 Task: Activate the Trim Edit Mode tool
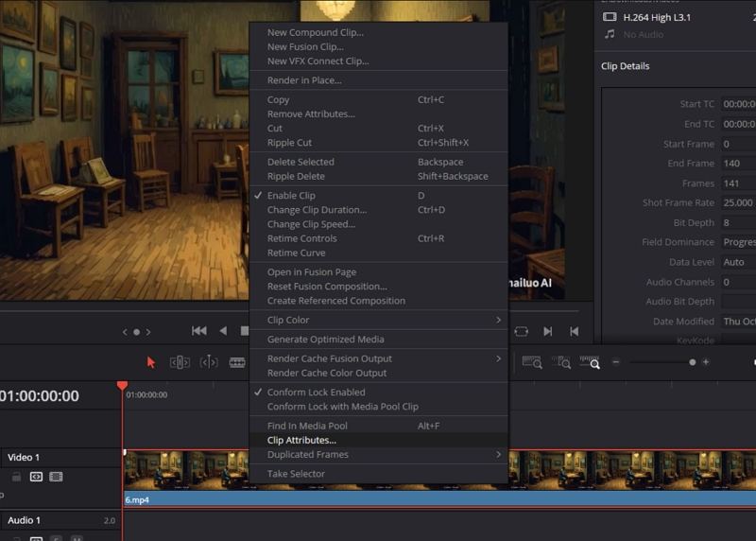tap(180, 362)
